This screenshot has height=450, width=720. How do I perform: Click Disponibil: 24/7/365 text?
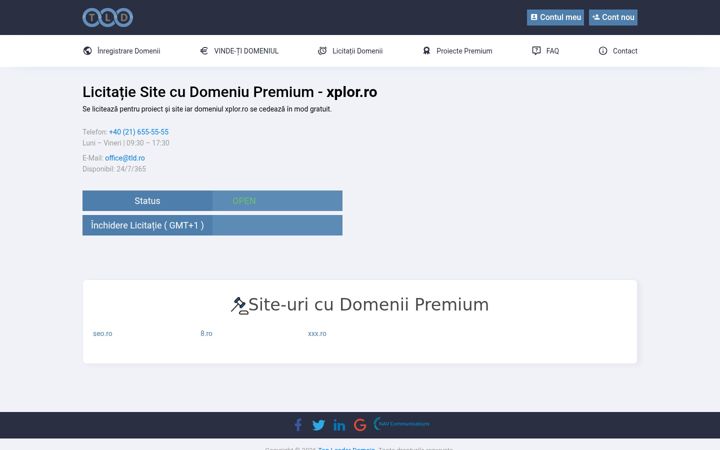point(114,169)
